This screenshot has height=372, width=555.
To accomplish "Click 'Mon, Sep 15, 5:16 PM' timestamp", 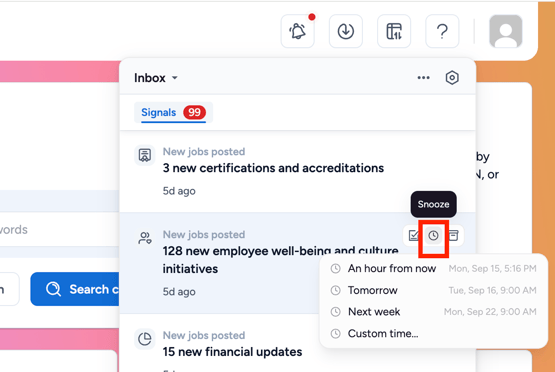I will click(492, 269).
